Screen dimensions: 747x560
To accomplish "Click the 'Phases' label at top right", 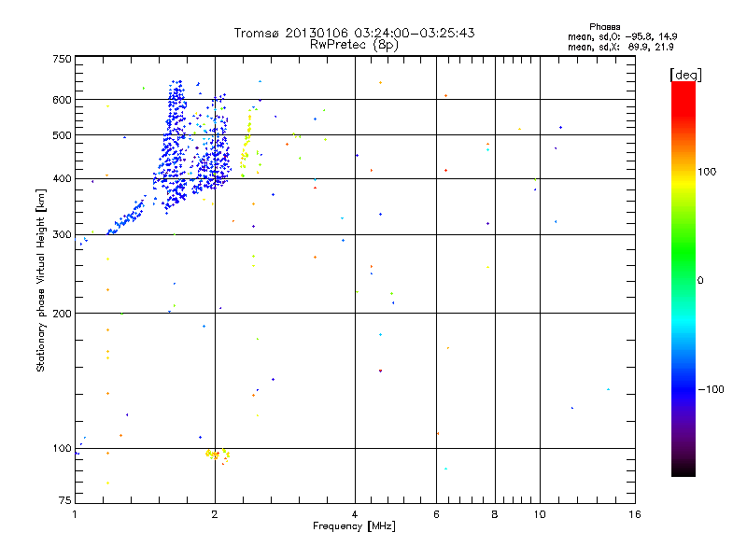I will (604, 27).
